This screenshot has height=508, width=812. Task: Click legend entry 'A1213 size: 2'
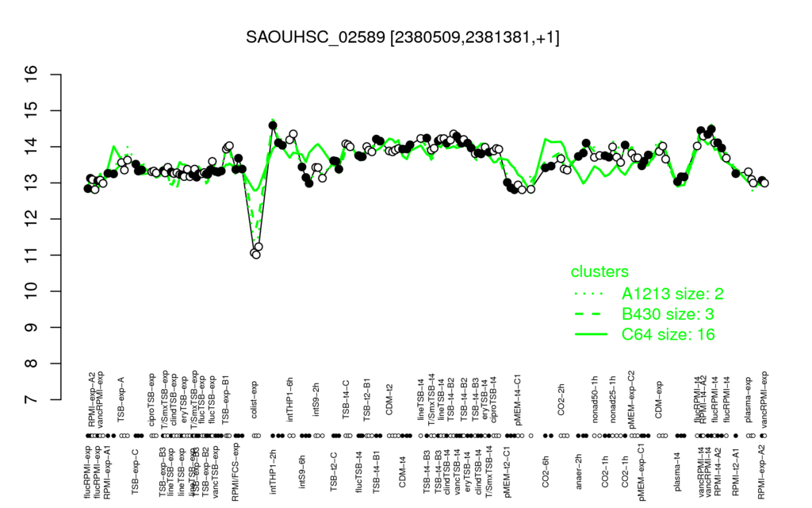tap(672, 294)
